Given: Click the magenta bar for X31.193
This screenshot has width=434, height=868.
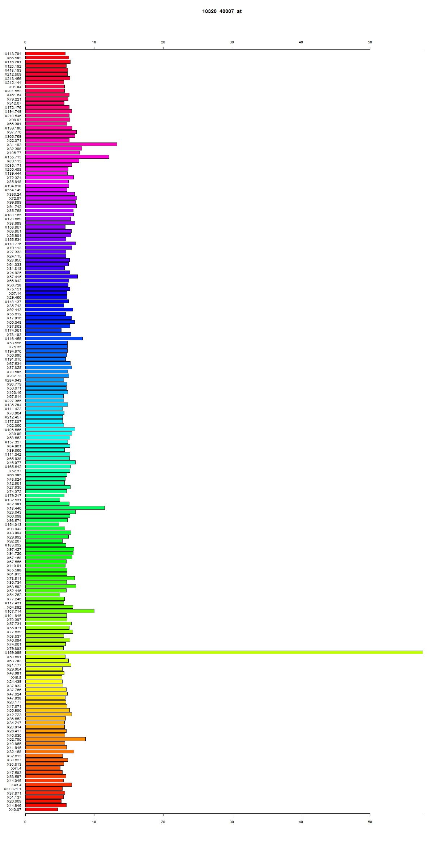Looking at the screenshot, I should 71,144.
